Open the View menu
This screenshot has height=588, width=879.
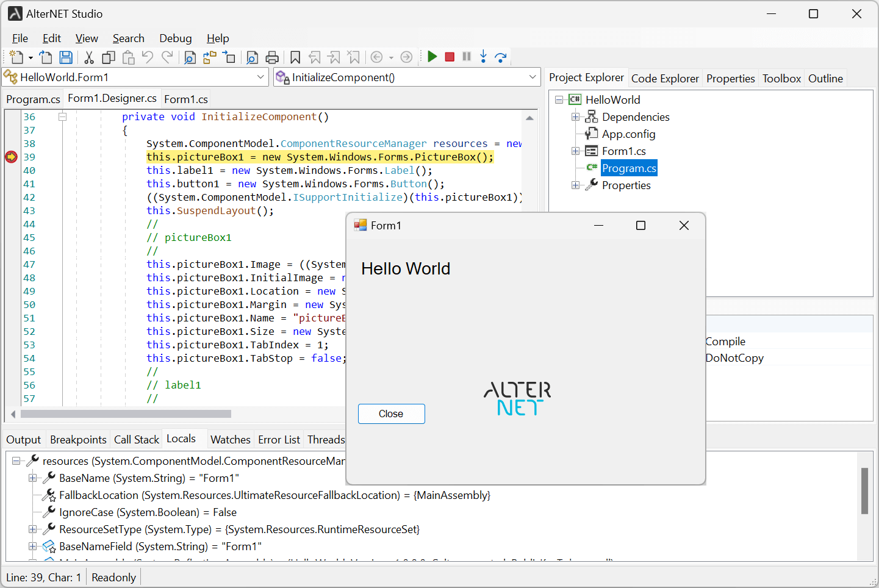(87, 38)
